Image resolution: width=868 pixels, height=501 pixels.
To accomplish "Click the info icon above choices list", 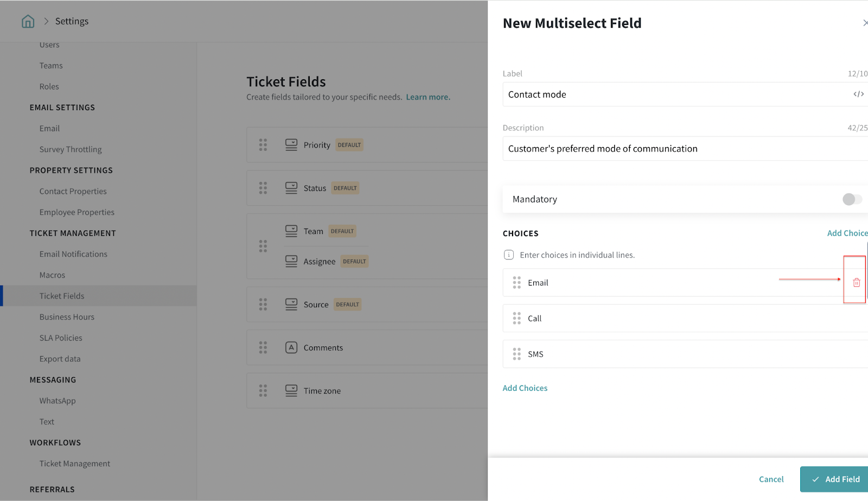I will [509, 255].
